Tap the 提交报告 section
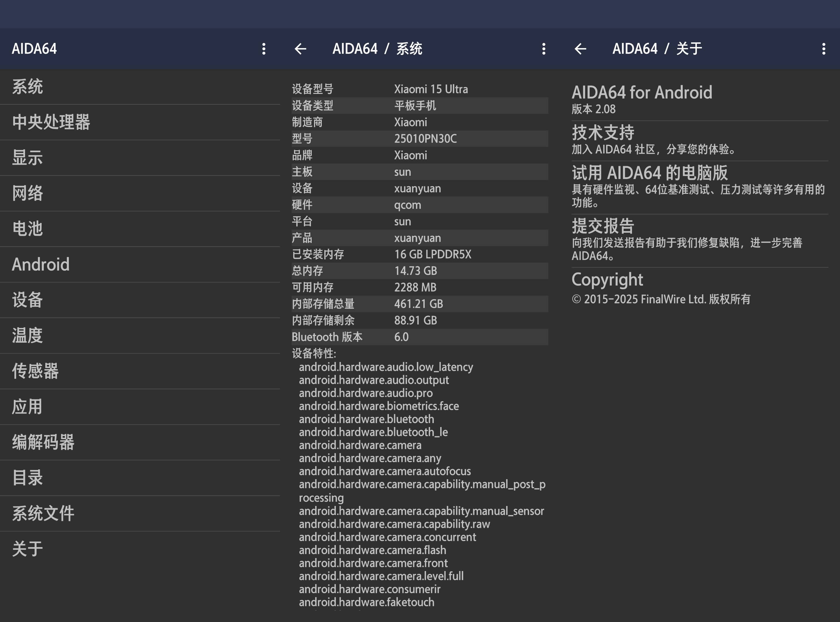 (700, 240)
